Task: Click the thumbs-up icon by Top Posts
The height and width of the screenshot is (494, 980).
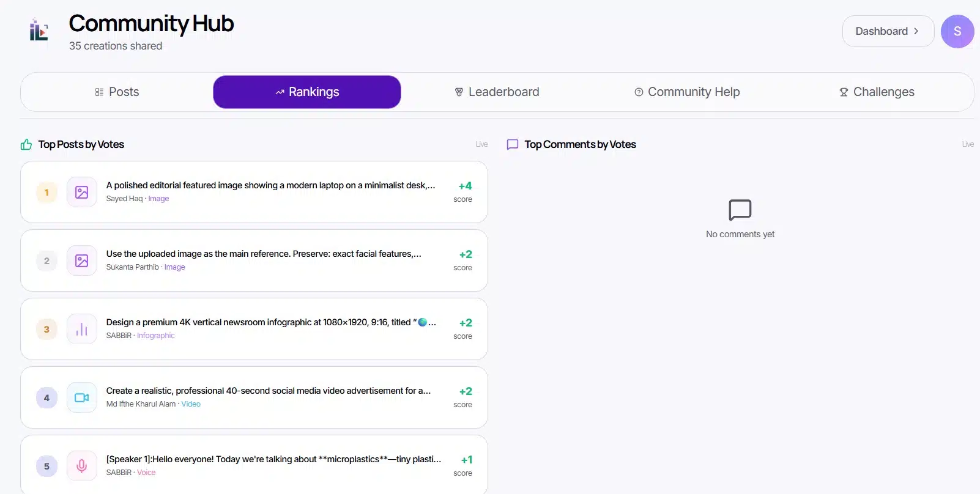Action: [26, 144]
